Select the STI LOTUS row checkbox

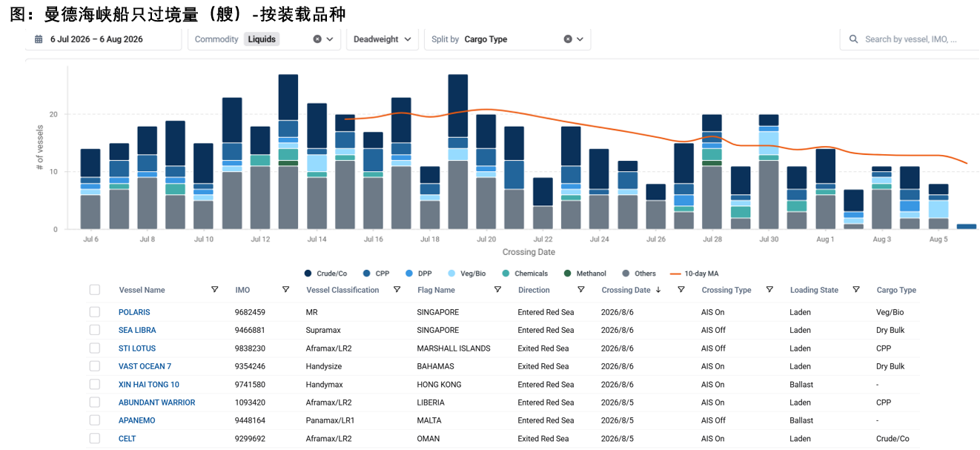pos(94,348)
